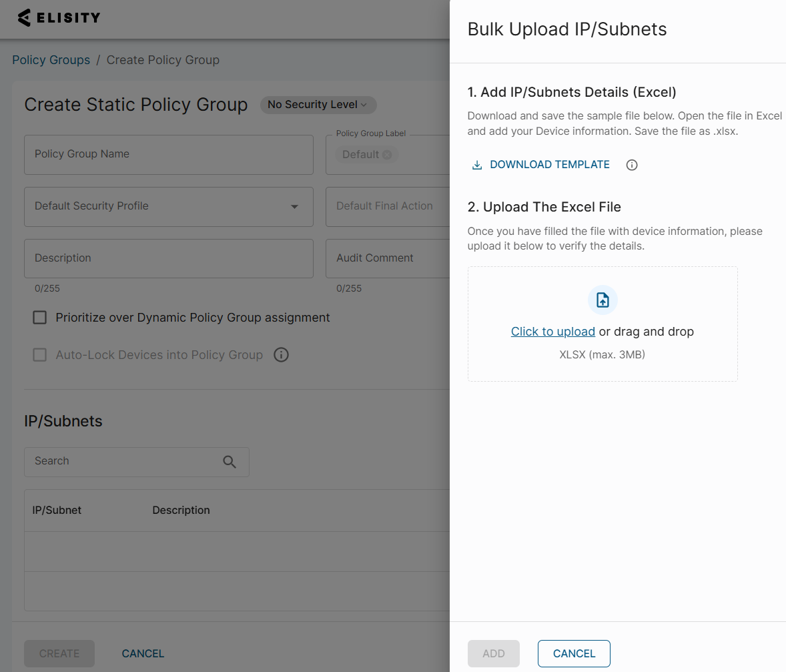Click the search magnifier icon
This screenshot has height=672, width=786.
pos(230,462)
